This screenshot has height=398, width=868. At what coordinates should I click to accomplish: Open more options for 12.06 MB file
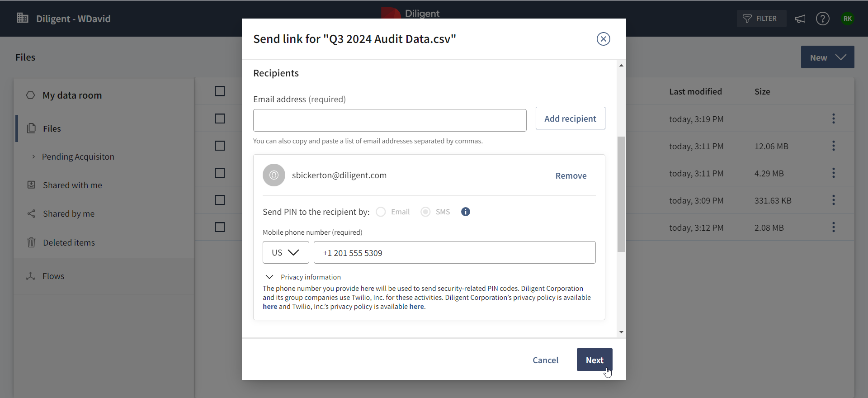tap(834, 146)
